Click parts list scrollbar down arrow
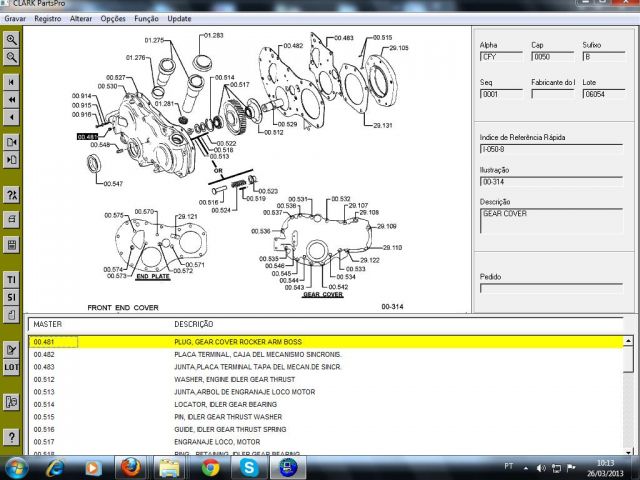Screen dimensions: 640x480 (628, 451)
